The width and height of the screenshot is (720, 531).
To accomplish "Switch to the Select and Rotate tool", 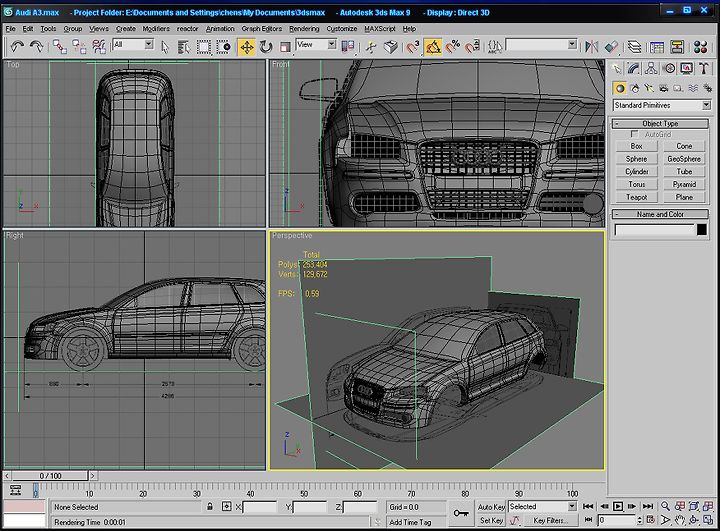I will click(x=266, y=47).
